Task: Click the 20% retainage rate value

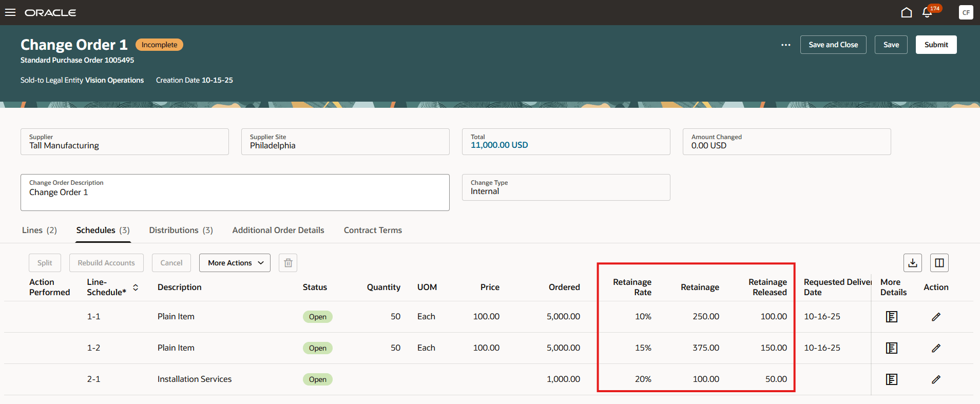Action: tap(643, 379)
